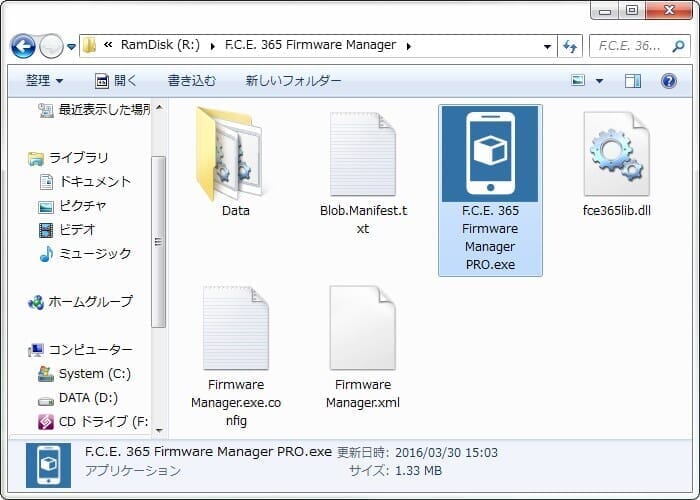This screenshot has height=500, width=700.
Task: Click the details pane file name text
Action: (x=208, y=452)
